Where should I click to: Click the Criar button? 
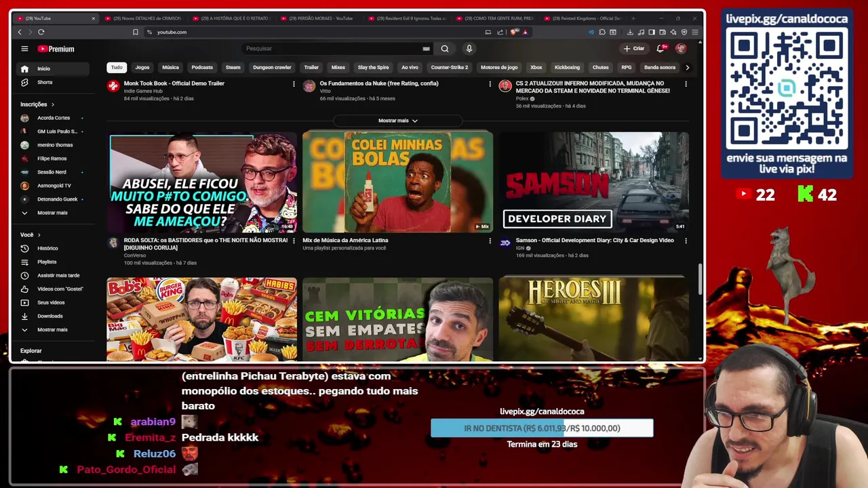pyautogui.click(x=635, y=48)
